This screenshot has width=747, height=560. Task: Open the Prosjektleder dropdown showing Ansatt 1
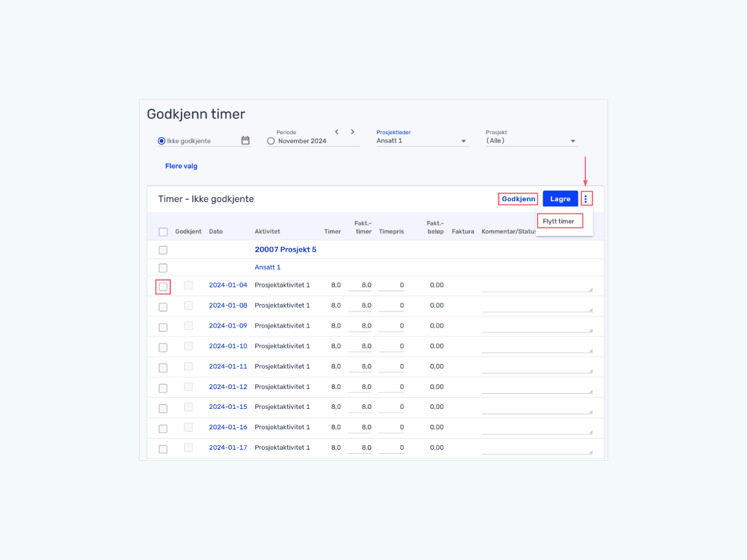pos(422,141)
